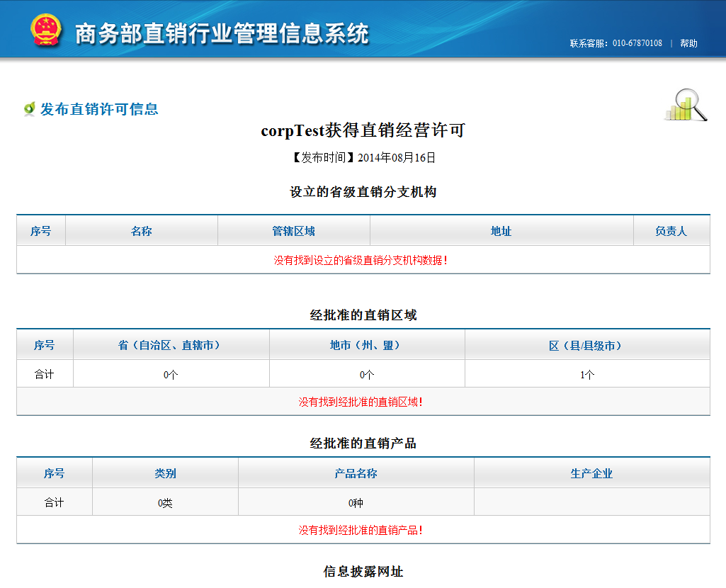Image resolution: width=726 pixels, height=588 pixels.
Task: Click the 类别 column header in products table
Action: point(165,473)
